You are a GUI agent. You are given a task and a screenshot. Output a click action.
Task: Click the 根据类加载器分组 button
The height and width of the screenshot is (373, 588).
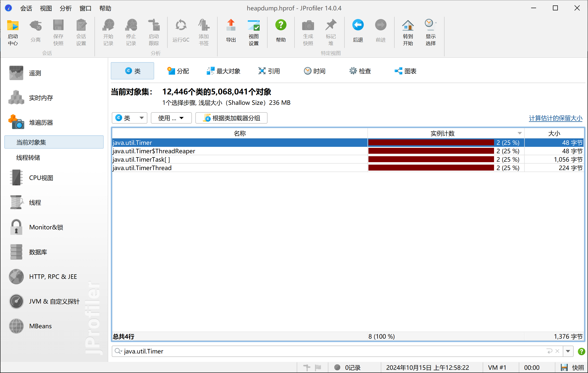231,118
